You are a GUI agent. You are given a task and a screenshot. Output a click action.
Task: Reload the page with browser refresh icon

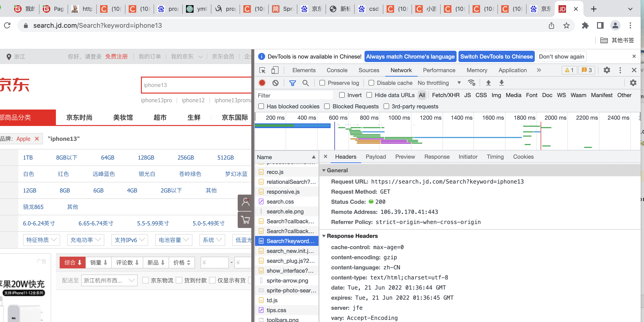7,26
